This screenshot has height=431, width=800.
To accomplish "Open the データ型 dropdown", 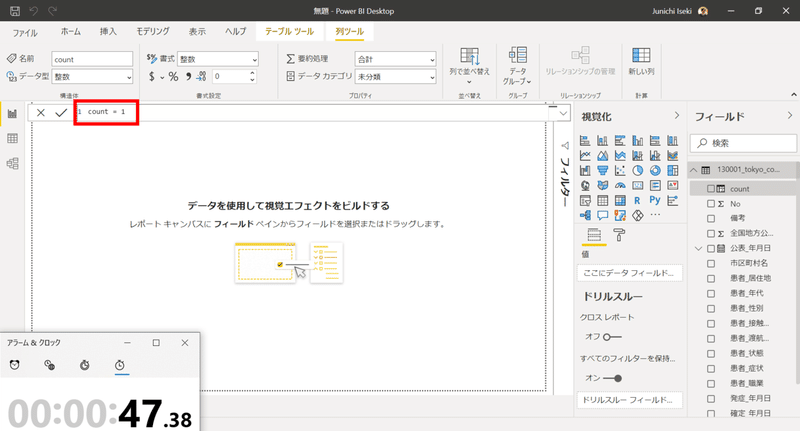I will (x=92, y=77).
